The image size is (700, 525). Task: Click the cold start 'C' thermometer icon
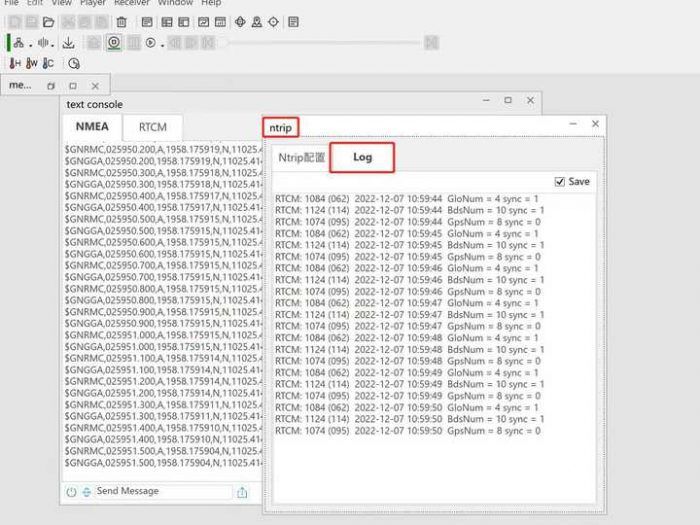(48, 63)
